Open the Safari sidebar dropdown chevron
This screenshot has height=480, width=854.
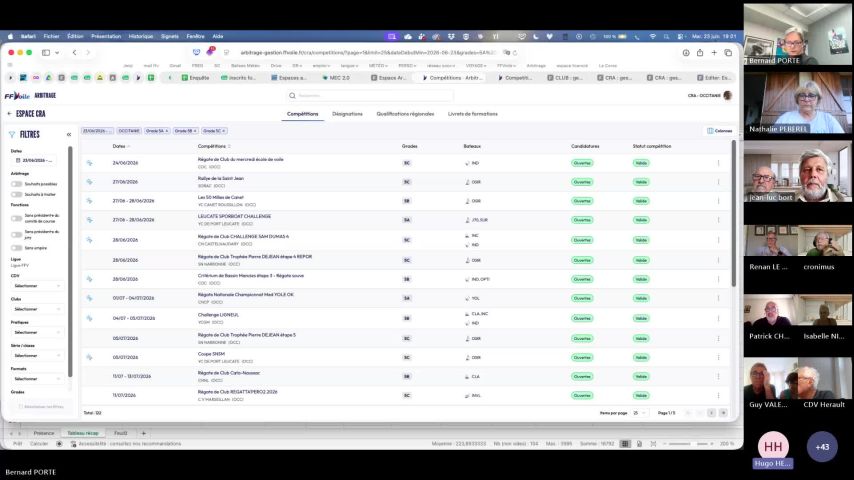[57, 53]
